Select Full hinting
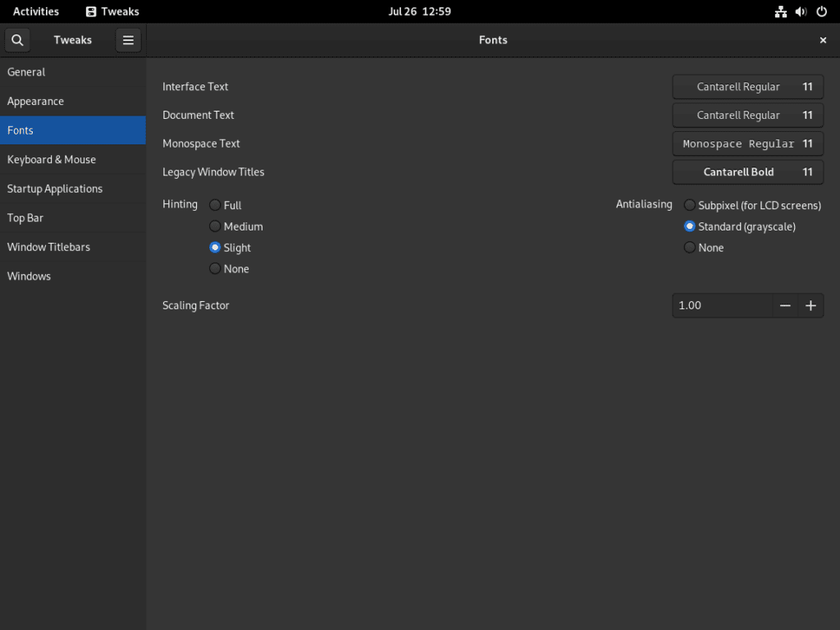The image size is (840, 630). point(215,205)
